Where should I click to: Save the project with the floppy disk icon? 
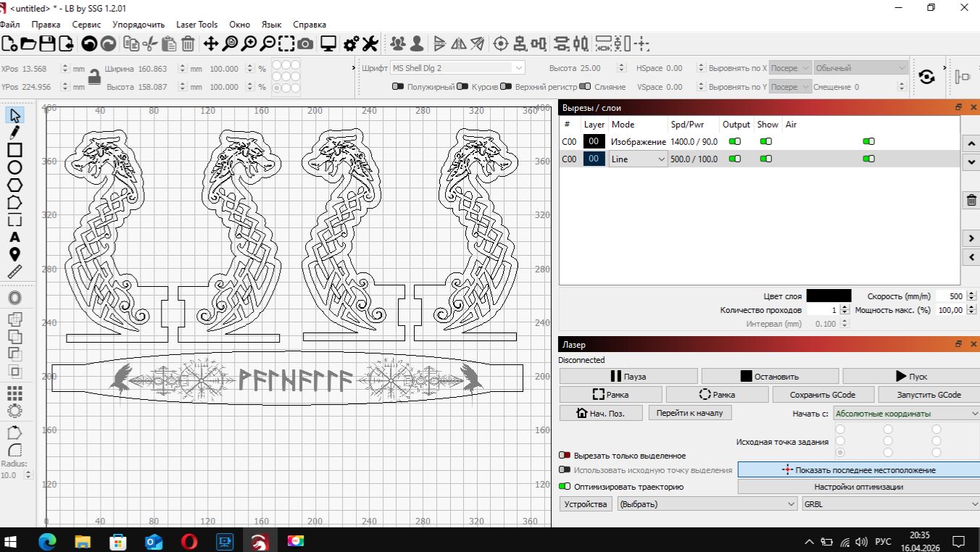47,44
